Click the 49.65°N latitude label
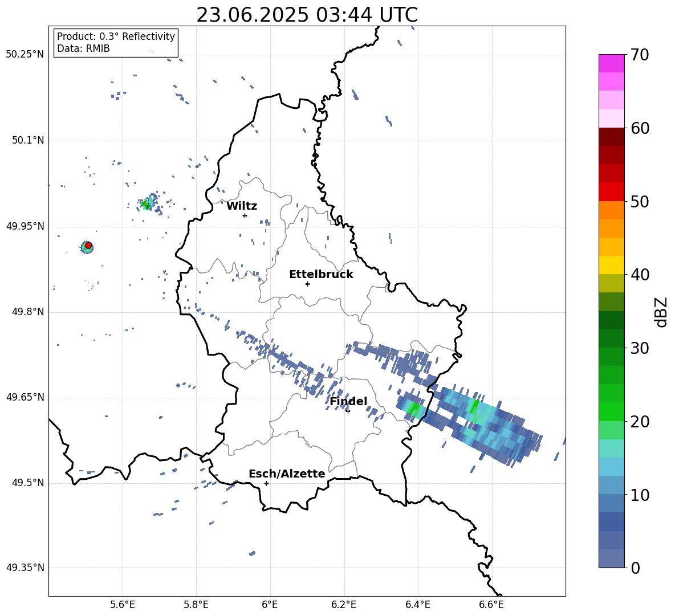This screenshot has height=616, width=675. point(25,397)
